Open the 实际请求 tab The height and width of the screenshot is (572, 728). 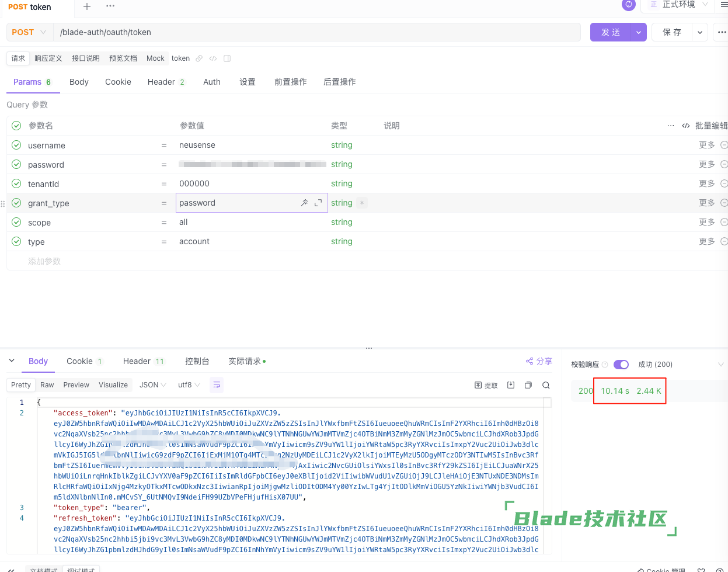click(246, 361)
